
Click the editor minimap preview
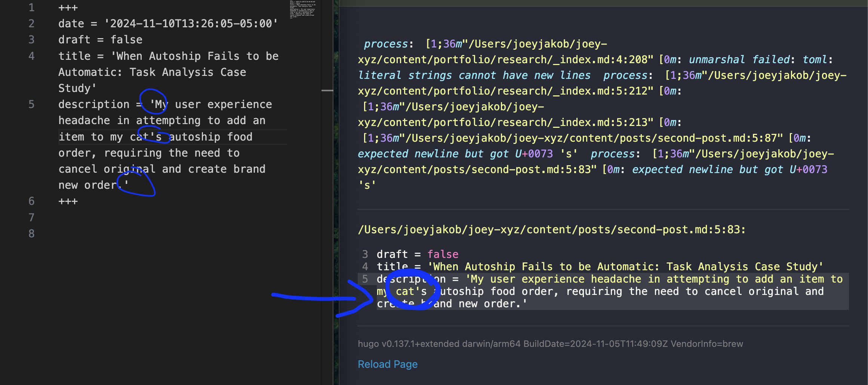(302, 9)
